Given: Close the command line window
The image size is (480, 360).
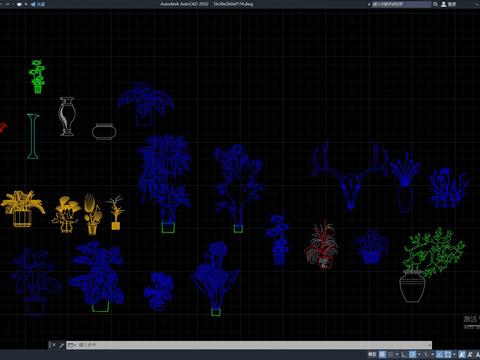Looking at the screenshot, I should [x=54, y=345].
